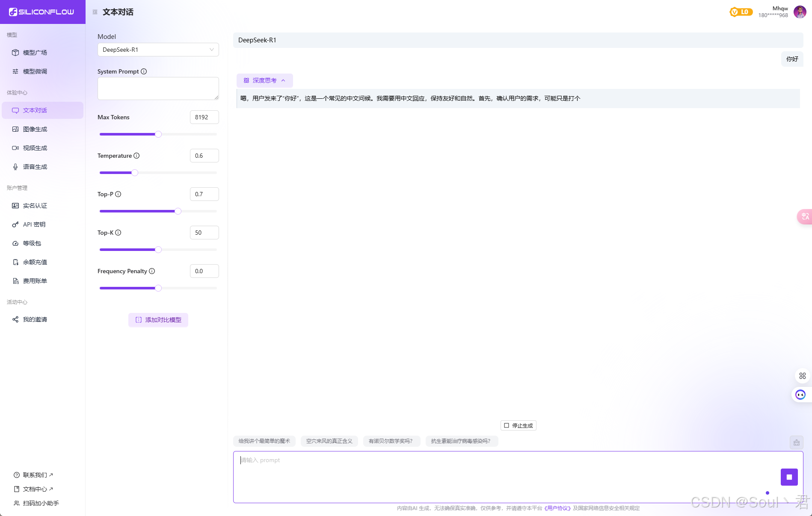This screenshot has width=812, height=516.
Task: Click the System Prompt text area
Action: [158, 88]
